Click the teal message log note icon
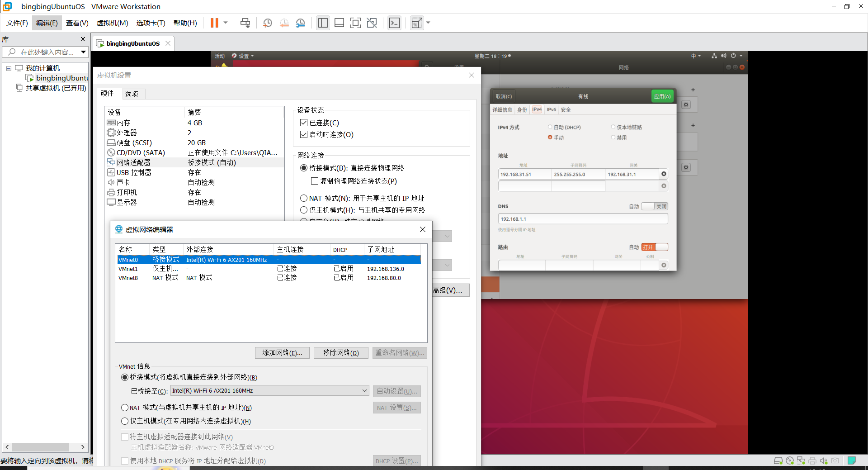Viewport: 868px width, 470px height. point(852,461)
